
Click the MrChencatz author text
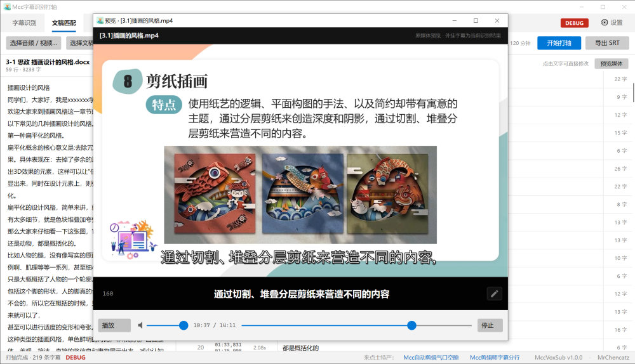(x=613, y=358)
